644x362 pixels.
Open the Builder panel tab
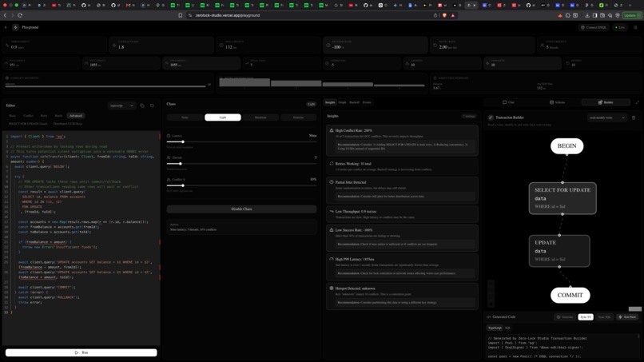coord(606,102)
